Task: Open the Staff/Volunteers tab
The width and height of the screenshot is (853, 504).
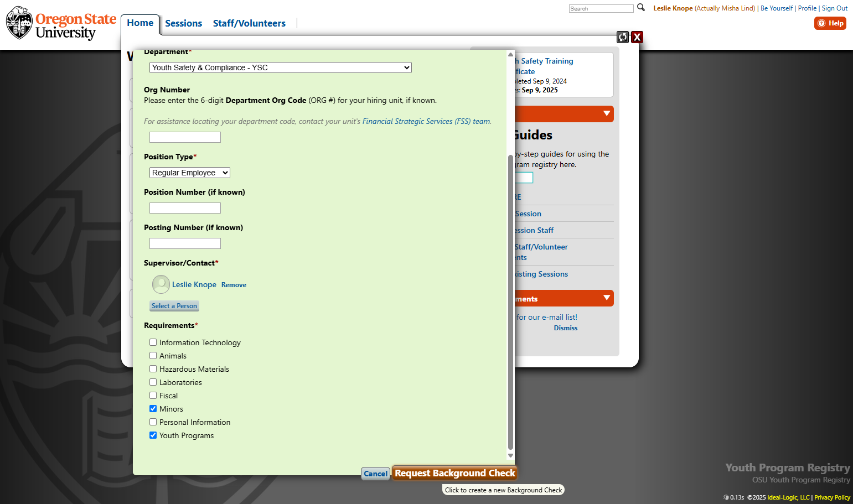Action: click(249, 23)
